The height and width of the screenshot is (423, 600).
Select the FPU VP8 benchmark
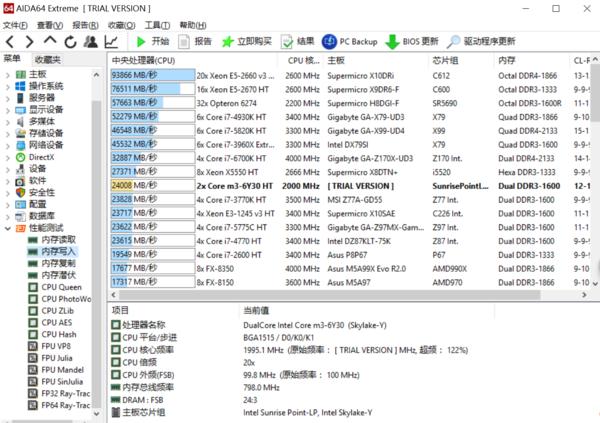point(50,346)
